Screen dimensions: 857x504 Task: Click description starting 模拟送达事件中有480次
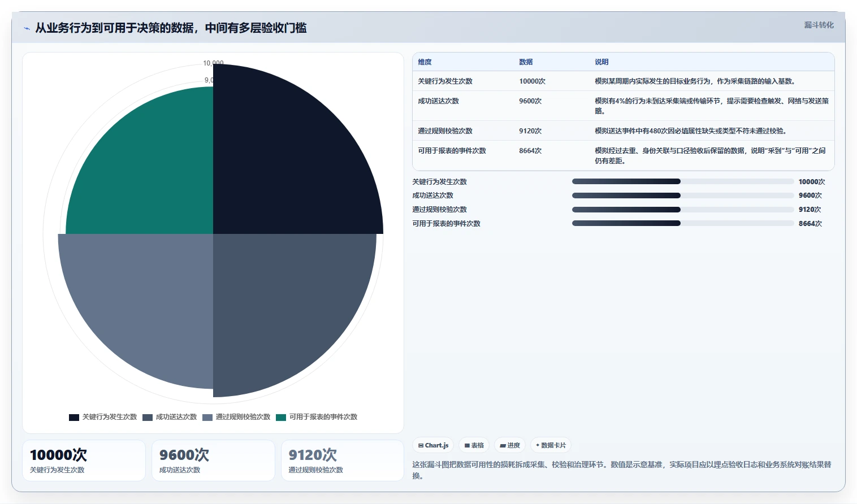[x=691, y=131]
